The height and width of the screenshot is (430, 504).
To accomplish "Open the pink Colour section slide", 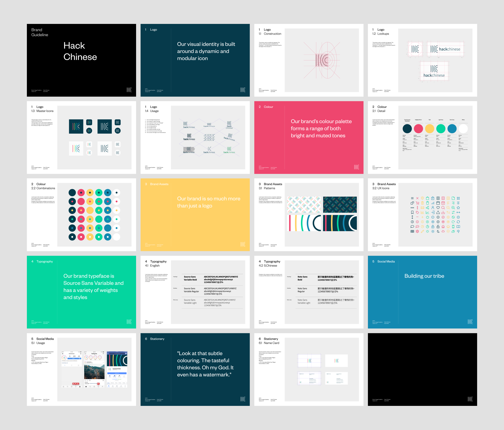I will (x=309, y=138).
